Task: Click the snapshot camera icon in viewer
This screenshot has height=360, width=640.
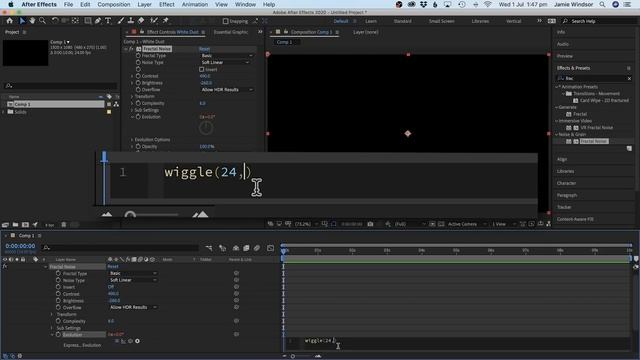Action: pos(370,224)
